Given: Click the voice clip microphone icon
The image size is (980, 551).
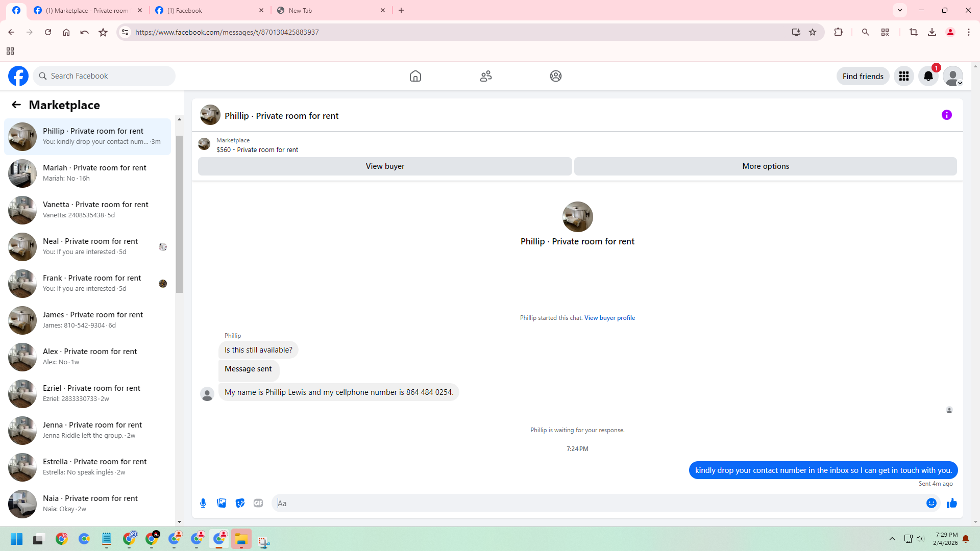Looking at the screenshot, I should [203, 503].
